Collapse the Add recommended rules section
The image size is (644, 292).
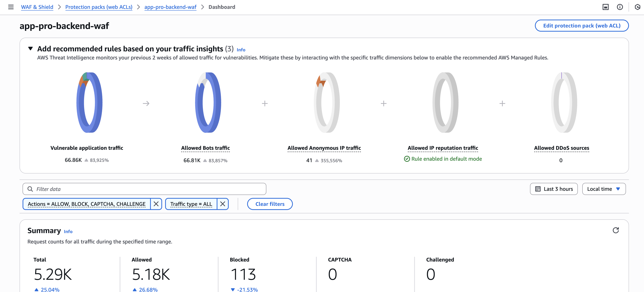[30, 49]
